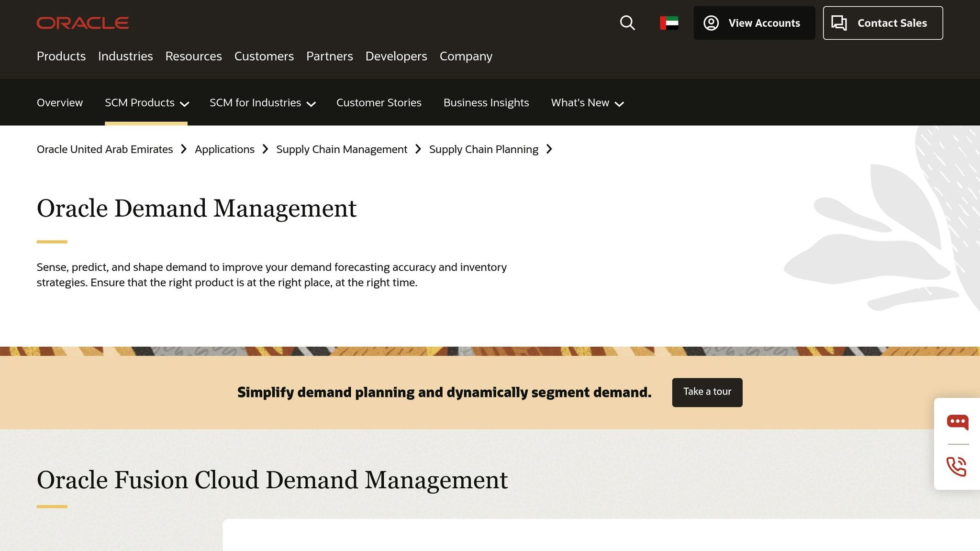Open the Applications breadcrumb link
Viewport: 980px width, 551px height.
pyautogui.click(x=225, y=149)
